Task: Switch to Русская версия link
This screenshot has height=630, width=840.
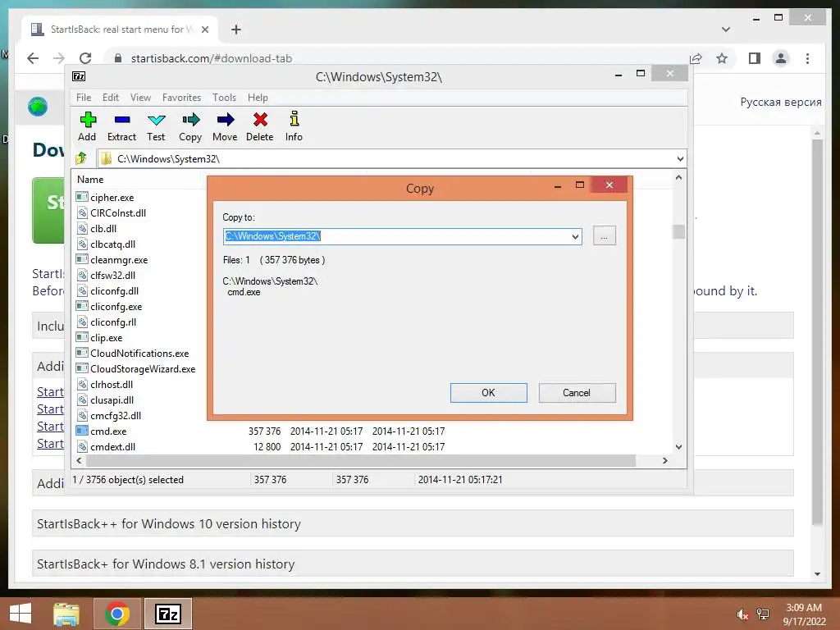Action: 781,102
